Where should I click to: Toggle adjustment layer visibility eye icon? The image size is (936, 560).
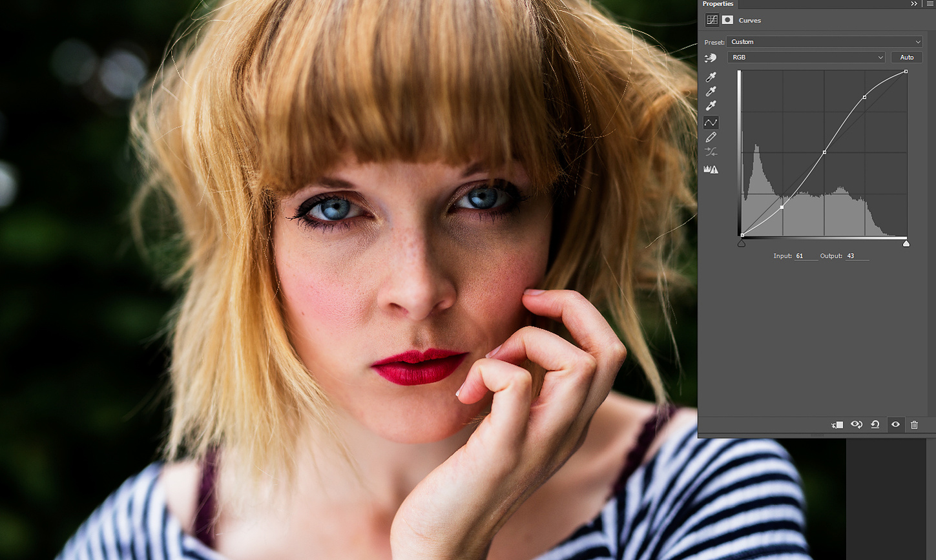pyautogui.click(x=895, y=424)
